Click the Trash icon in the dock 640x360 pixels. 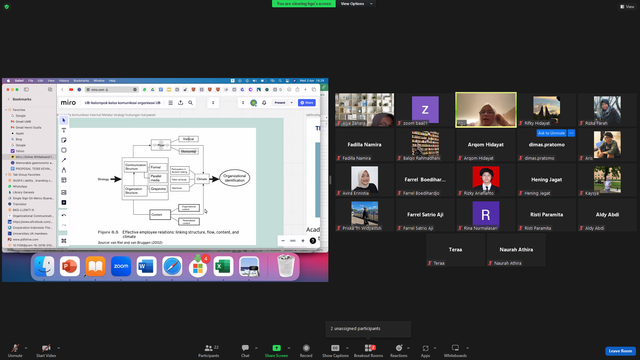coord(286,266)
